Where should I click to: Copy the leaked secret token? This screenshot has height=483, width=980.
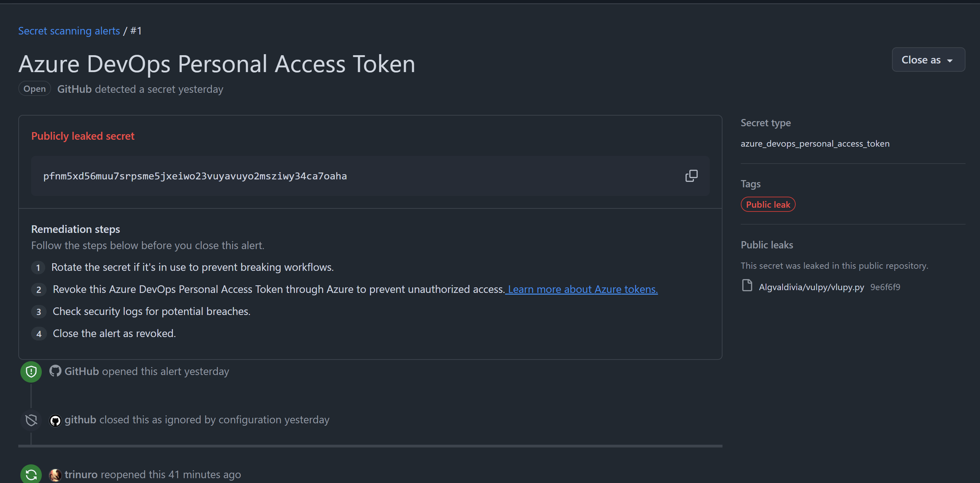(x=691, y=176)
